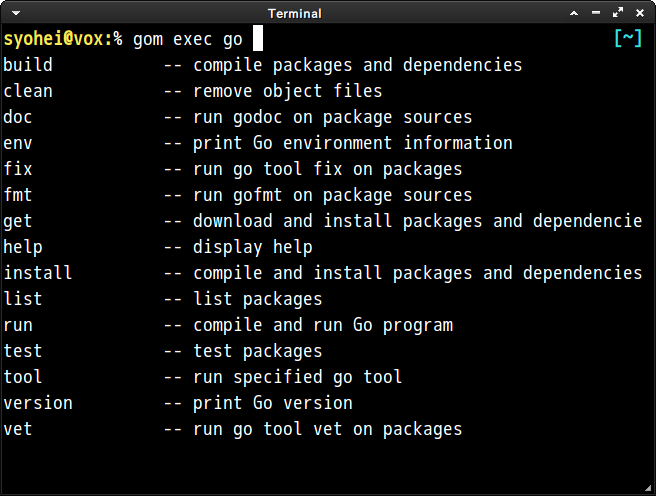Screen dimensions: 656x496
Task: Select the 'clean' completion entry
Action: point(28,91)
